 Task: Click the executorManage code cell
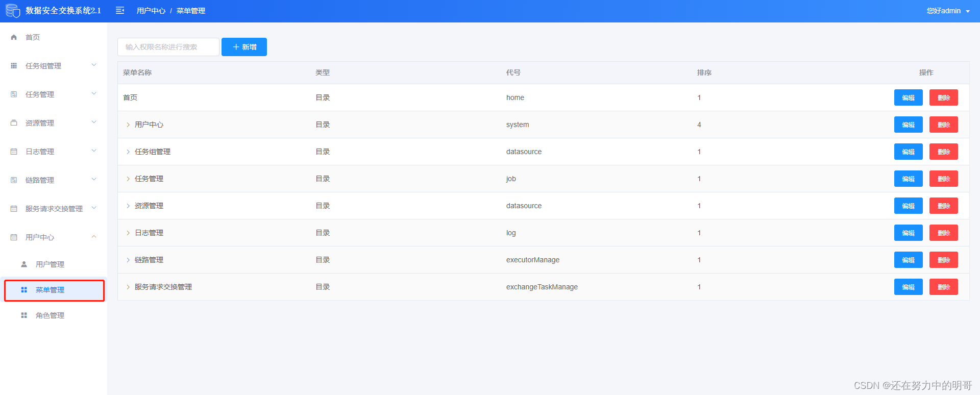pos(533,260)
